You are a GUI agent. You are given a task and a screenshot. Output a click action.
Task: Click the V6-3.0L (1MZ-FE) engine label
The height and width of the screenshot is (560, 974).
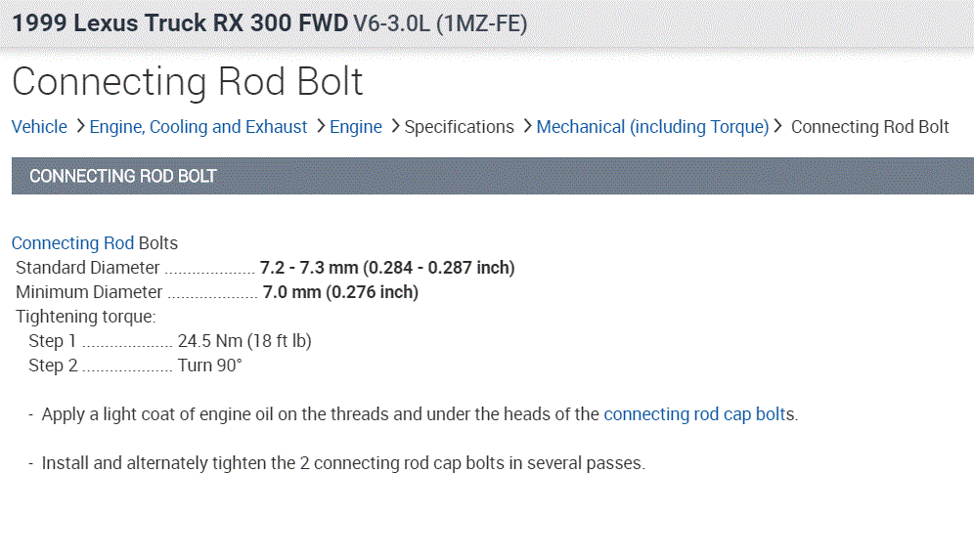click(440, 22)
